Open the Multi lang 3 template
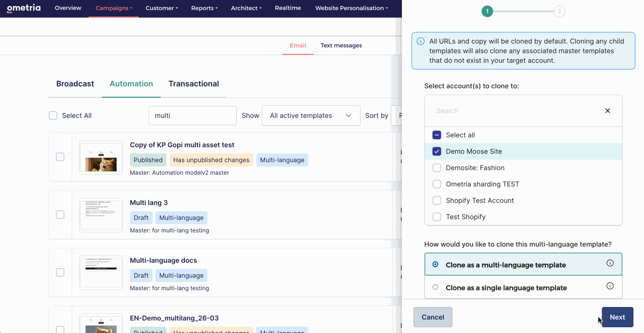This screenshot has height=333, width=644. [x=149, y=203]
